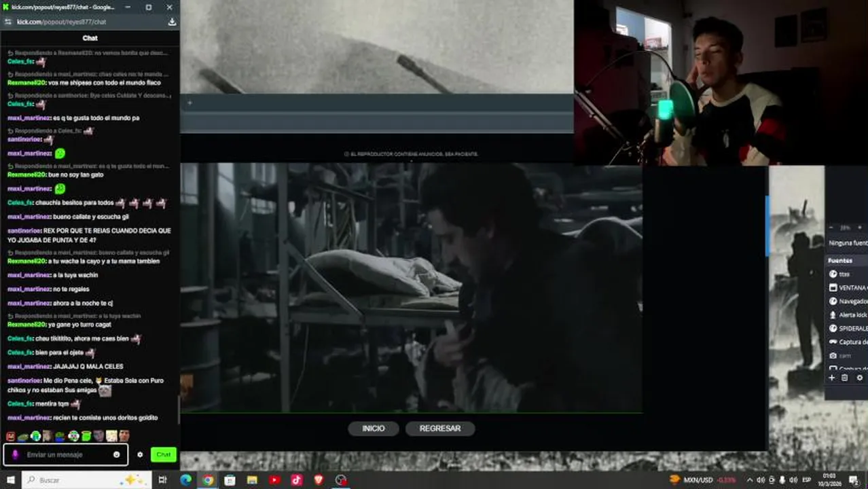Image resolution: width=868 pixels, height=489 pixels.
Task: Open chat settings gear next to Chat button
Action: (140, 454)
